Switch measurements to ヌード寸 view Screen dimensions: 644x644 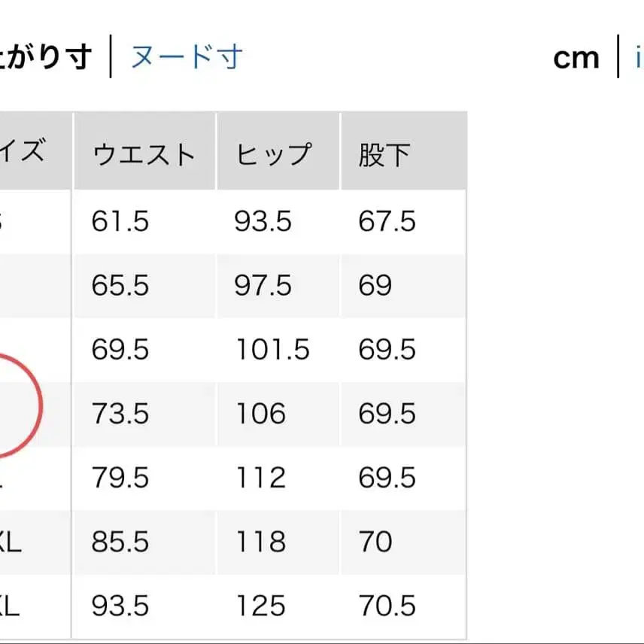(x=185, y=56)
